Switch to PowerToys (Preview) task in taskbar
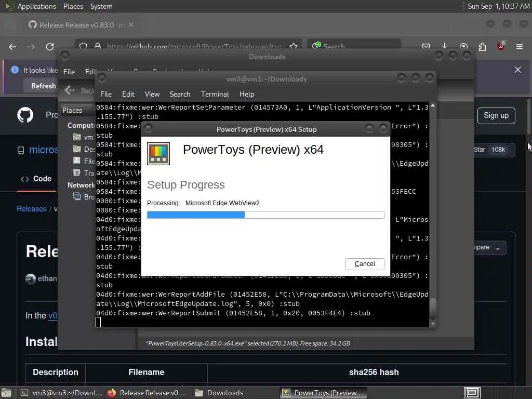532x399 pixels. pyautogui.click(x=323, y=393)
